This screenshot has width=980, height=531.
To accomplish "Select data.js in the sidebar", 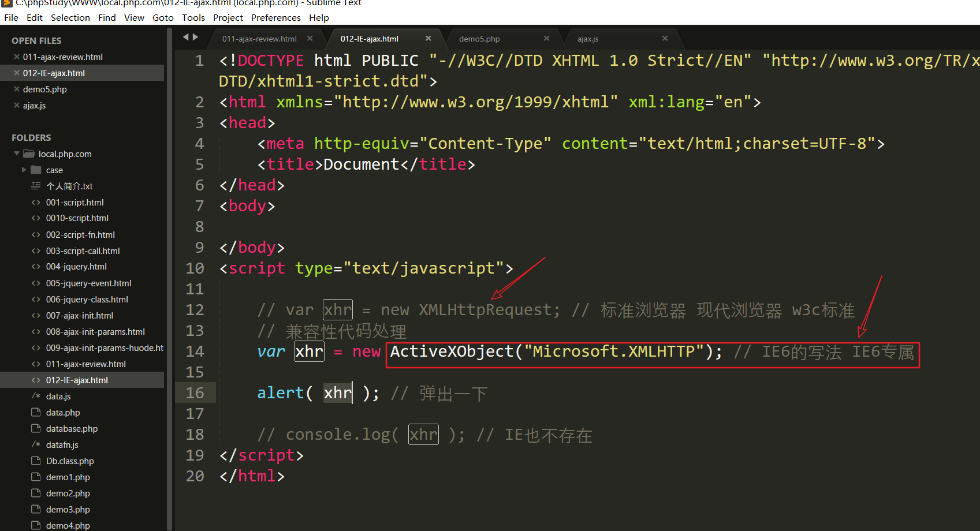I will [x=58, y=397].
